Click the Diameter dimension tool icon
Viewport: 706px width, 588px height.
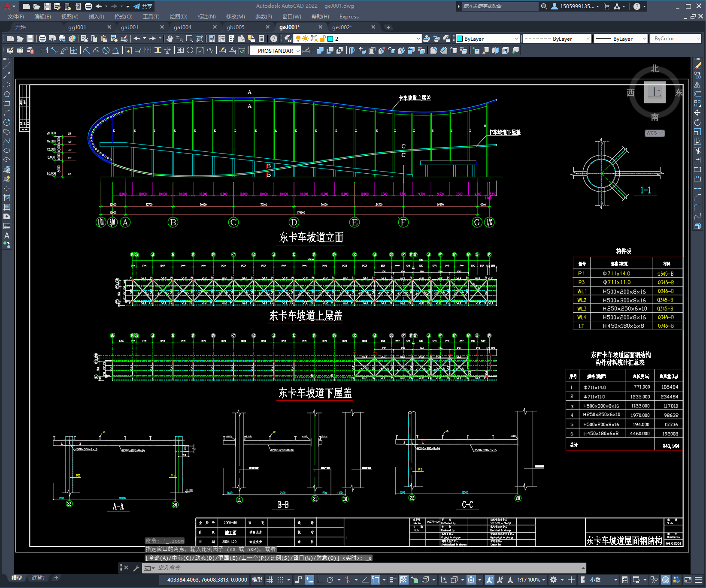point(106,50)
